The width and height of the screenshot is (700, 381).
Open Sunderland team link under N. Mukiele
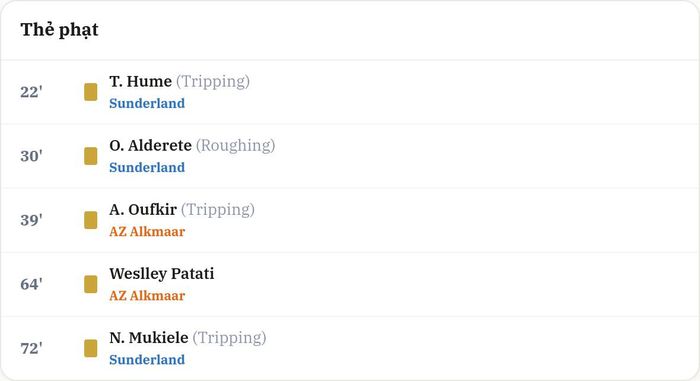point(147,360)
